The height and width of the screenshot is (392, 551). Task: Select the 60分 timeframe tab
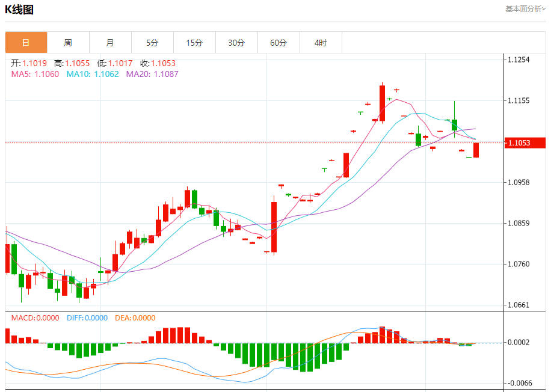tap(279, 43)
